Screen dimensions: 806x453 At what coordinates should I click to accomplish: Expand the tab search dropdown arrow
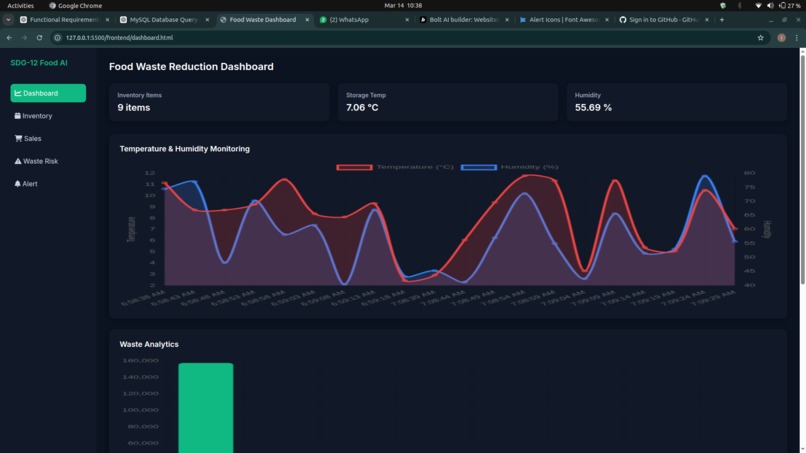8,20
